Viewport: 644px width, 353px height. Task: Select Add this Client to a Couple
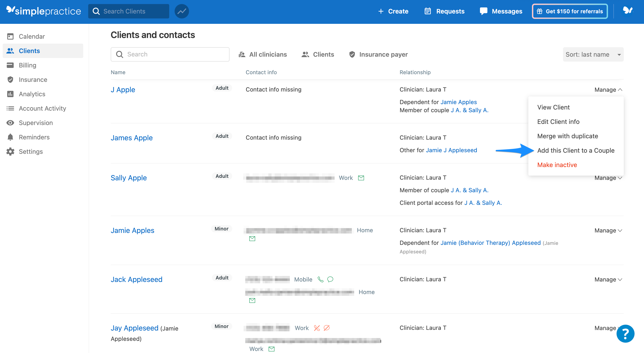576,150
